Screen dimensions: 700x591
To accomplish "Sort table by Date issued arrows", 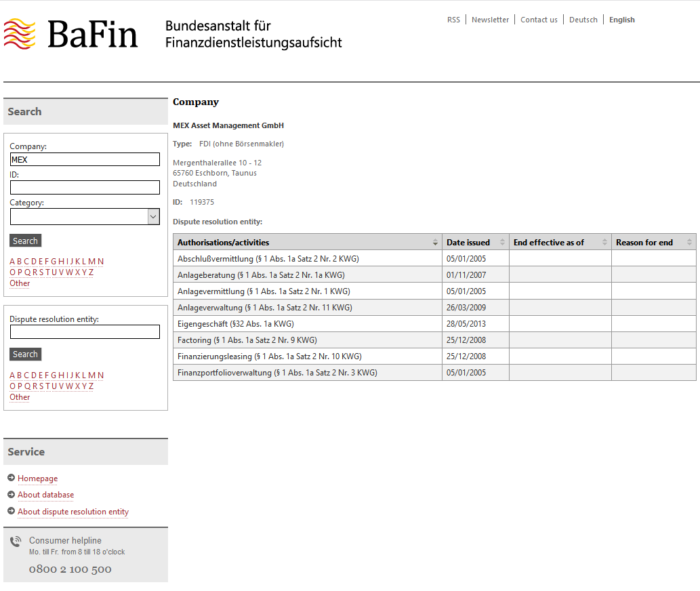I will tap(502, 243).
